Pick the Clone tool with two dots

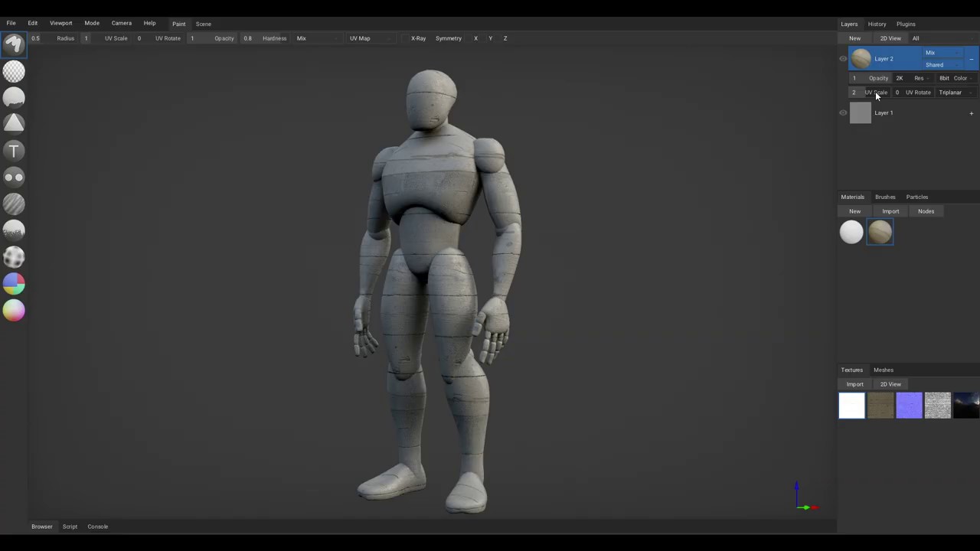tap(14, 177)
